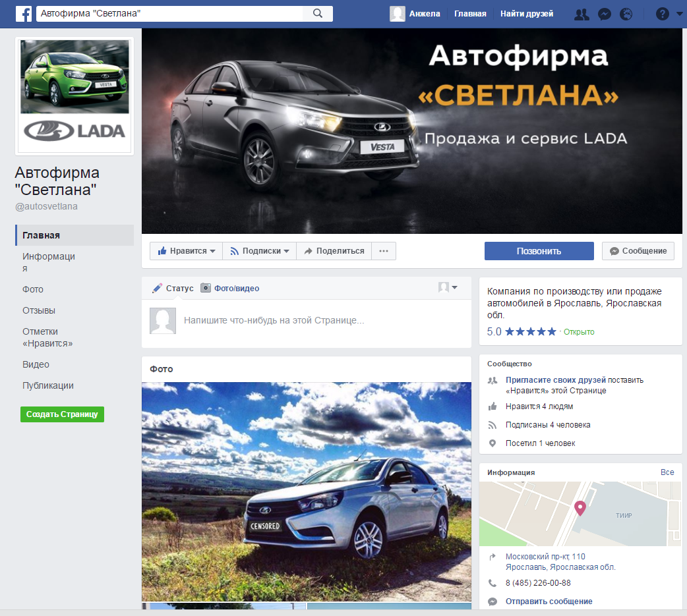687x616 pixels.
Task: Open Фото tab in sidebar
Action: point(33,289)
